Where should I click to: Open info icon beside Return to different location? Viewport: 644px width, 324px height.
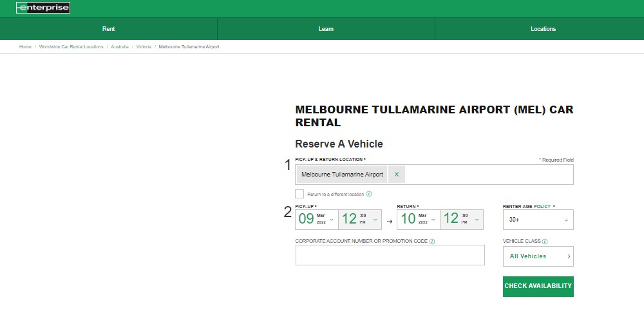pyautogui.click(x=369, y=194)
